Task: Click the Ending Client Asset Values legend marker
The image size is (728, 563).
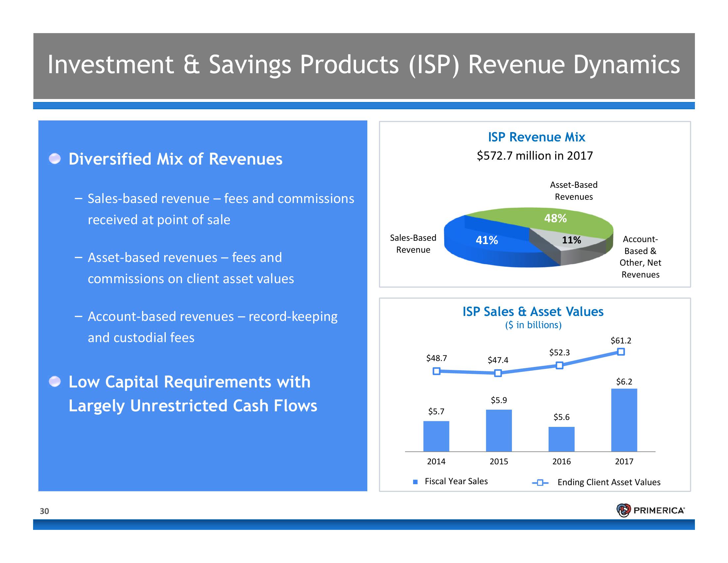Action: coord(540,483)
